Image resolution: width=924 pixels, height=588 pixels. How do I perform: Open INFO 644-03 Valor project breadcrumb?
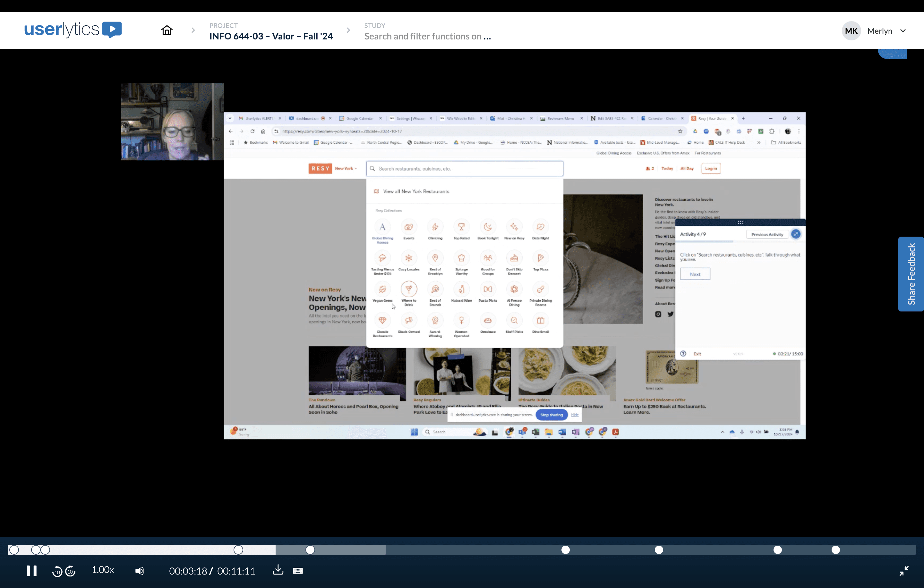click(271, 36)
